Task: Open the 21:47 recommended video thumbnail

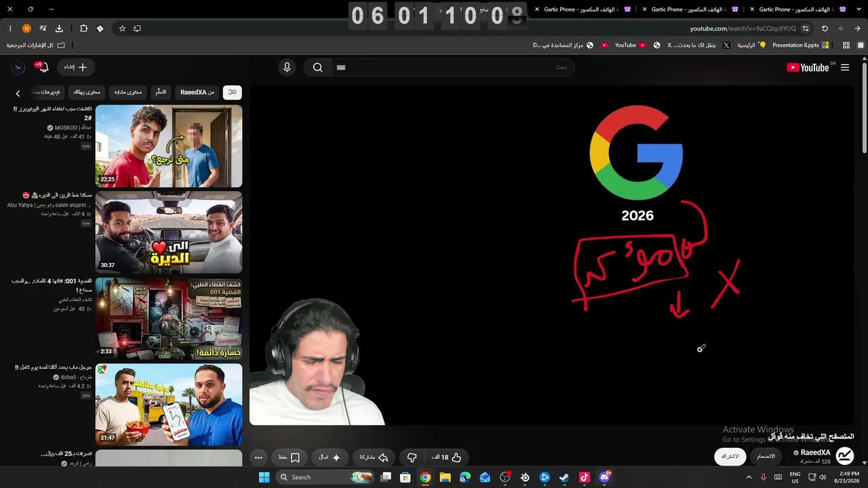Action: pyautogui.click(x=169, y=404)
